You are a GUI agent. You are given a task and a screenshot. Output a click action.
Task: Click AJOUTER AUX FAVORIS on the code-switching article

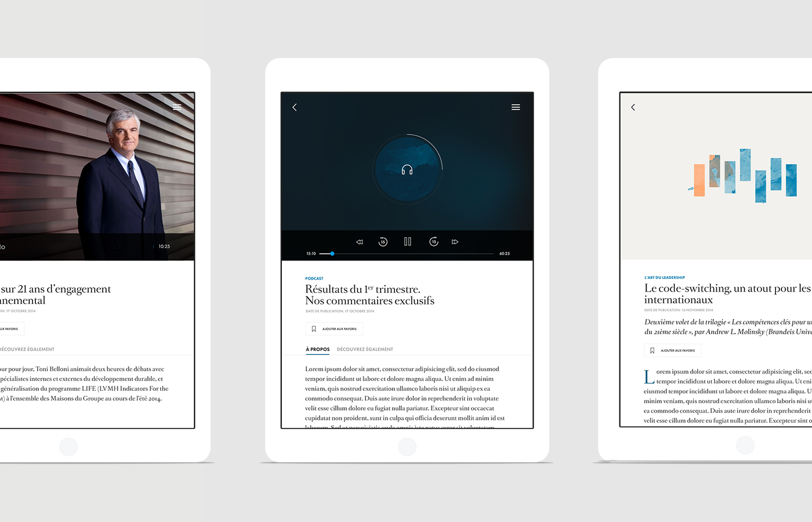tap(677, 350)
